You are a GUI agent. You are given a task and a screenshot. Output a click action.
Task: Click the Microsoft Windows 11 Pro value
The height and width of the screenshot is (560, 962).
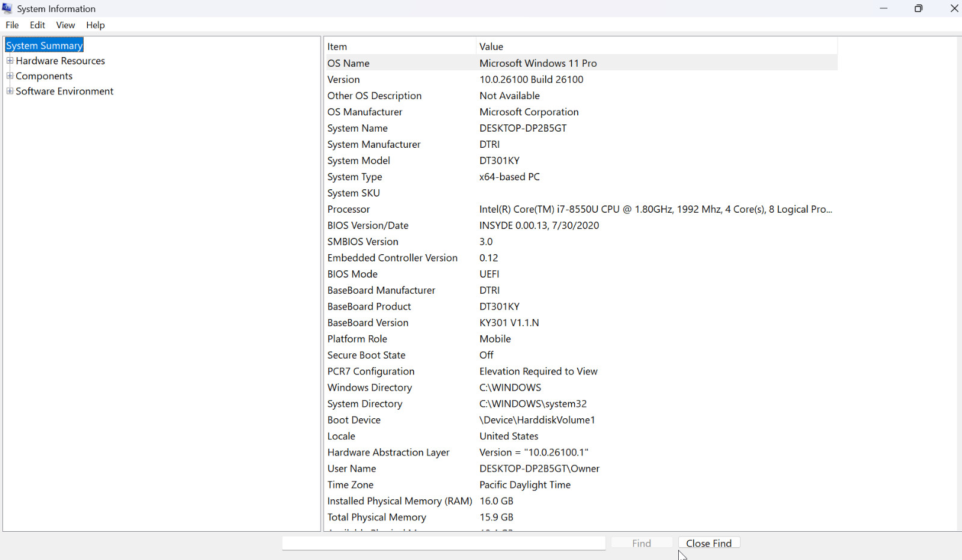(x=538, y=63)
